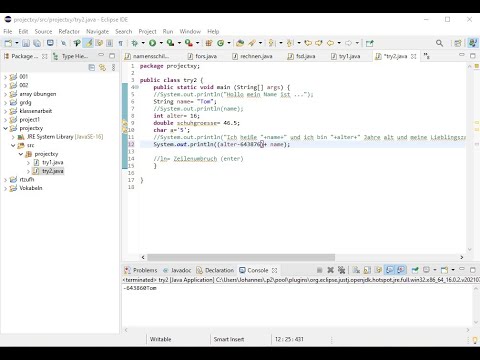Screen dimensions: 480x360
Task: Switch to the try1.java editor tab
Action: 346,56
